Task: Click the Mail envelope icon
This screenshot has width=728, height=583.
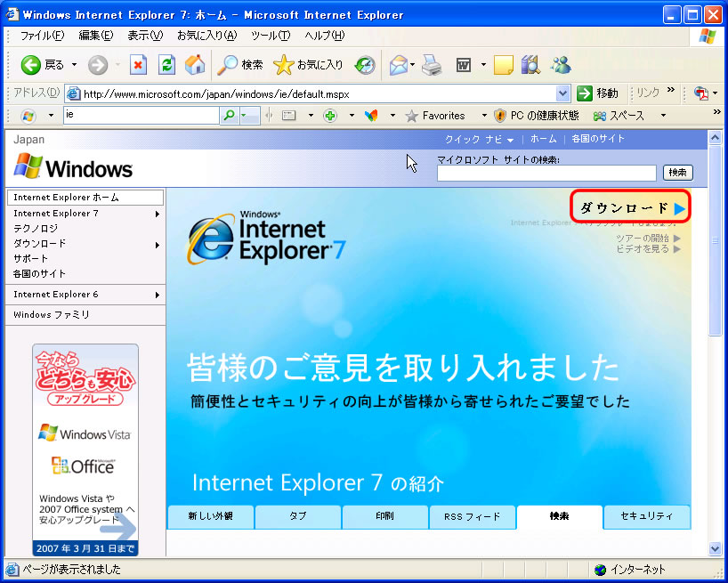Action: click(399, 65)
